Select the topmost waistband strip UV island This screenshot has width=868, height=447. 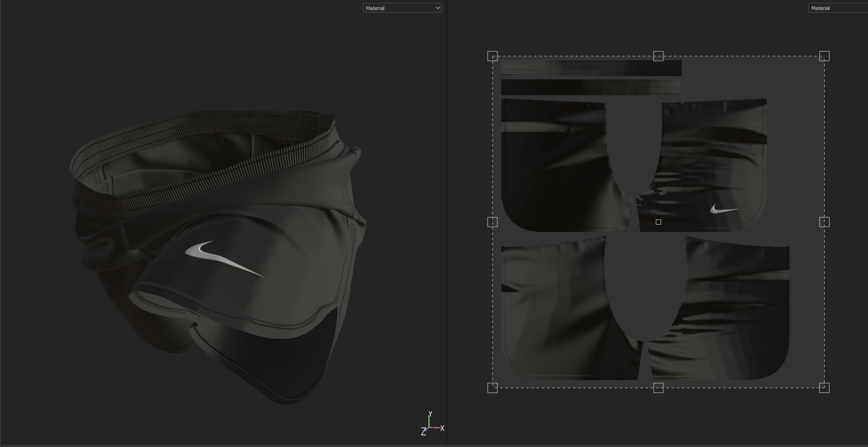click(x=591, y=68)
